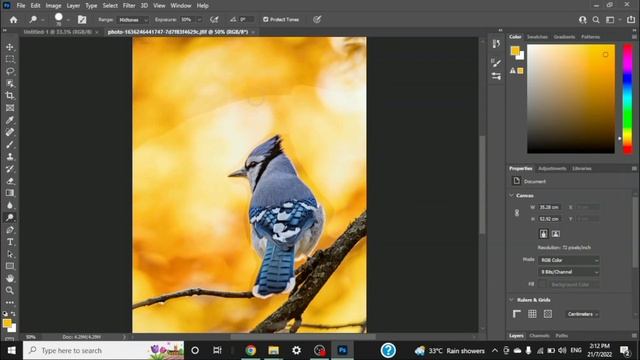The image size is (640, 360).
Task: Toggle pressure for size icon
Action: click(x=317, y=20)
